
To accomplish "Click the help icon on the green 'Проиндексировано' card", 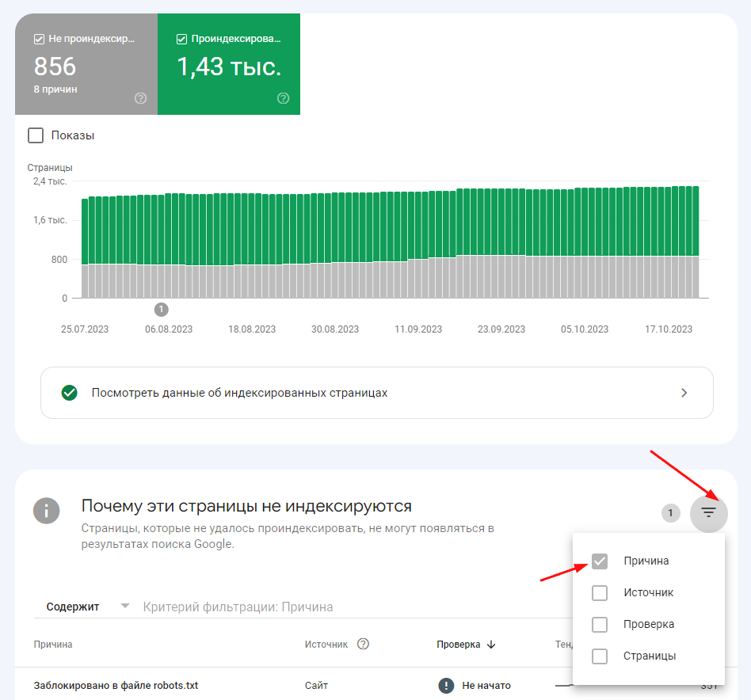I will click(283, 98).
